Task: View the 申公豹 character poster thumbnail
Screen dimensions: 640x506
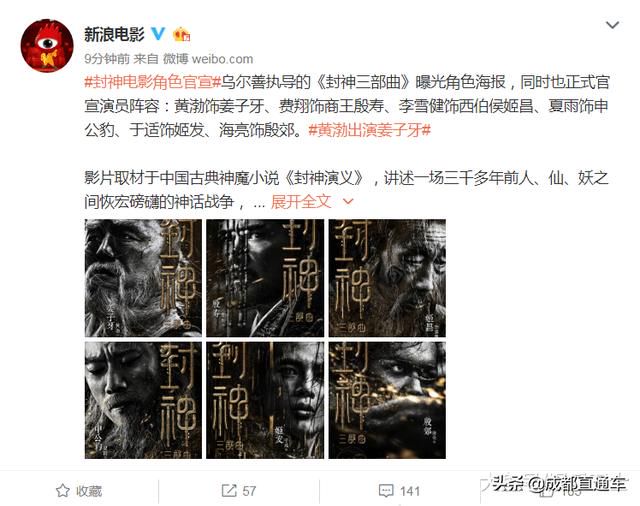Action: (x=143, y=400)
